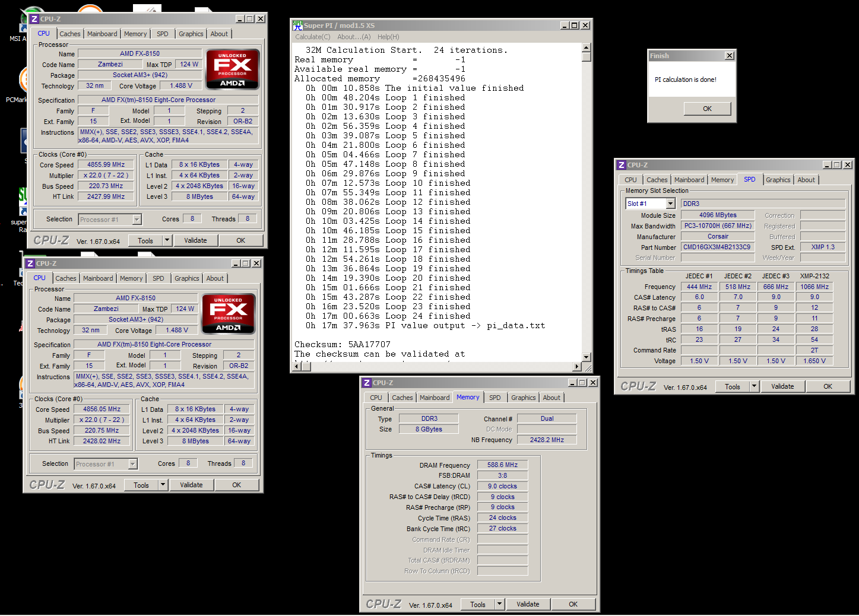The image size is (859, 616).
Task: Expand the Tools dropdown arrow in the SPD window
Action: click(x=754, y=386)
